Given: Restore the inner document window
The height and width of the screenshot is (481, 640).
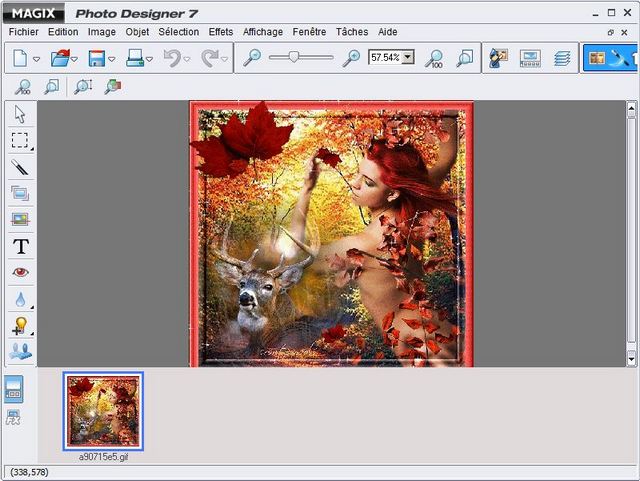Looking at the screenshot, I should pos(611,32).
